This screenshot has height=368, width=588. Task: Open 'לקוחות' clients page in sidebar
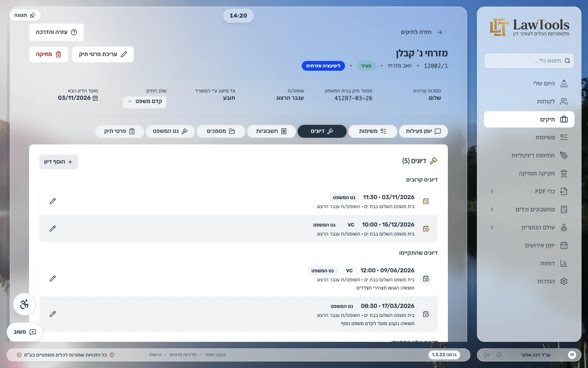[529, 102]
